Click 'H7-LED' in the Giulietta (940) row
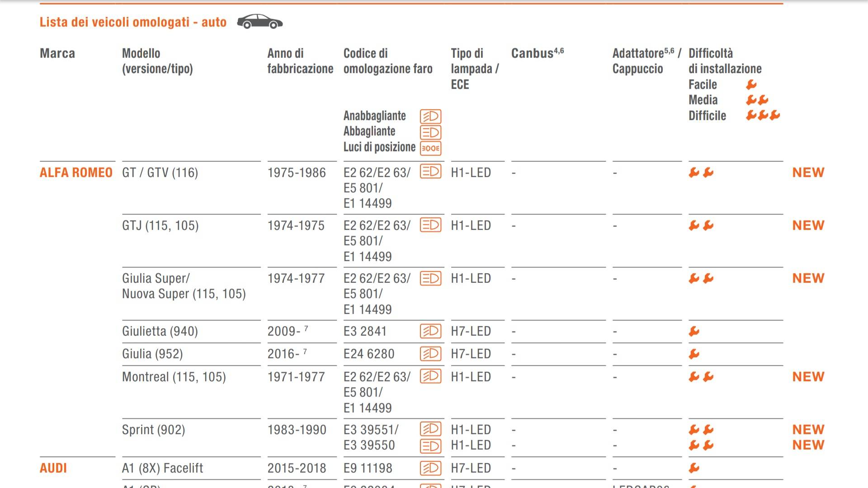 pyautogui.click(x=471, y=332)
